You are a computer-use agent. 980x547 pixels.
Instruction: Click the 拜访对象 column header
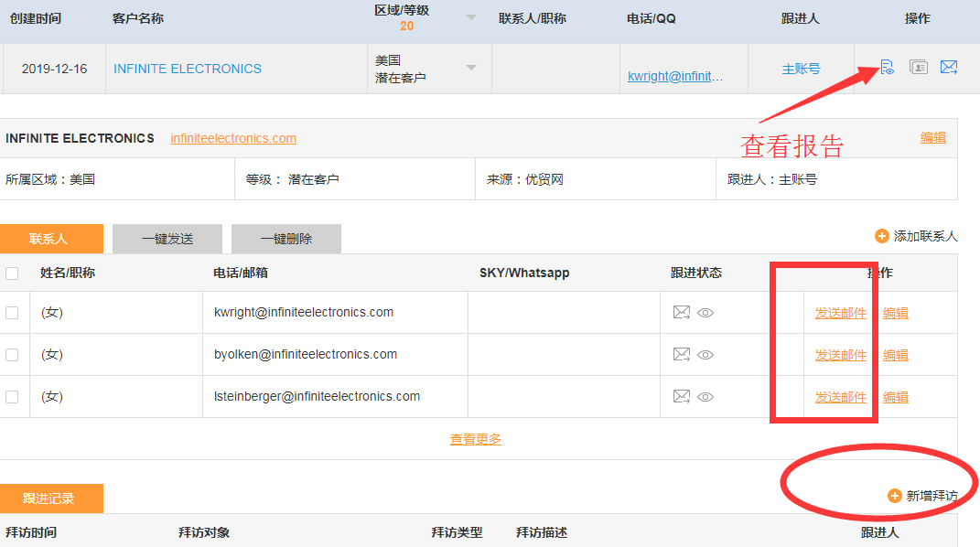coord(204,532)
